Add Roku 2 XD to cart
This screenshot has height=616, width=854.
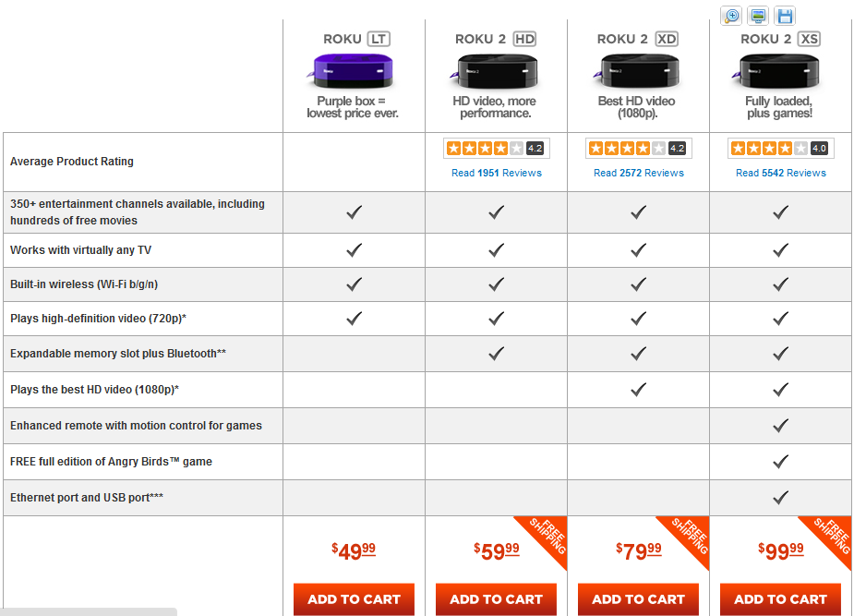tap(638, 599)
